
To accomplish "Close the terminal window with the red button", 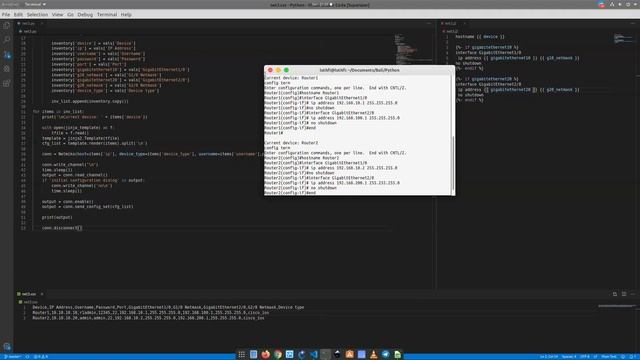I will click(x=270, y=70).
